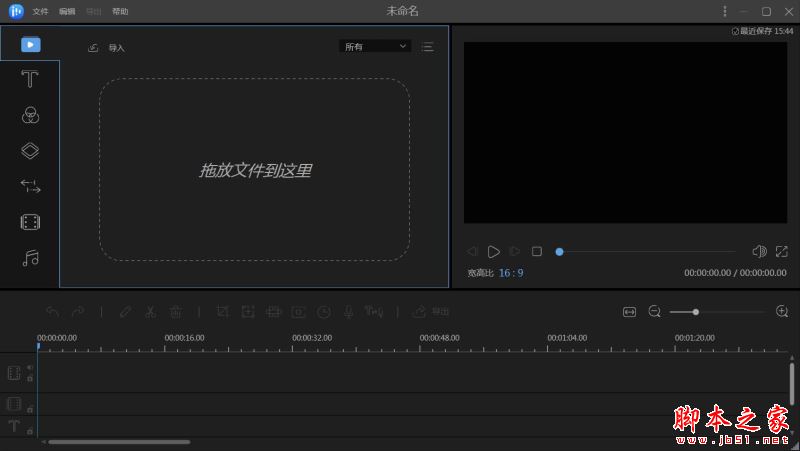This screenshot has height=451, width=800.
Task: Open the Music library panel
Action: tap(30, 258)
